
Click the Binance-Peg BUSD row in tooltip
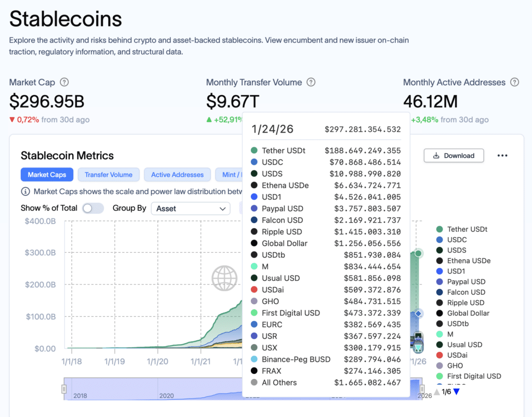[326, 359]
